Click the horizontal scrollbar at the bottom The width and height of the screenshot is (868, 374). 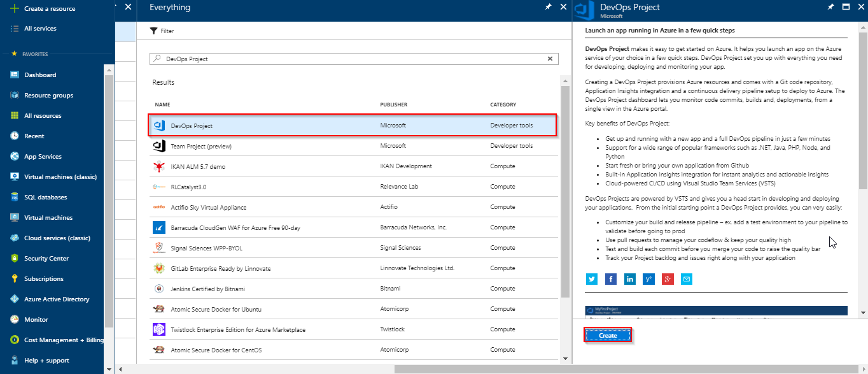pos(626,369)
